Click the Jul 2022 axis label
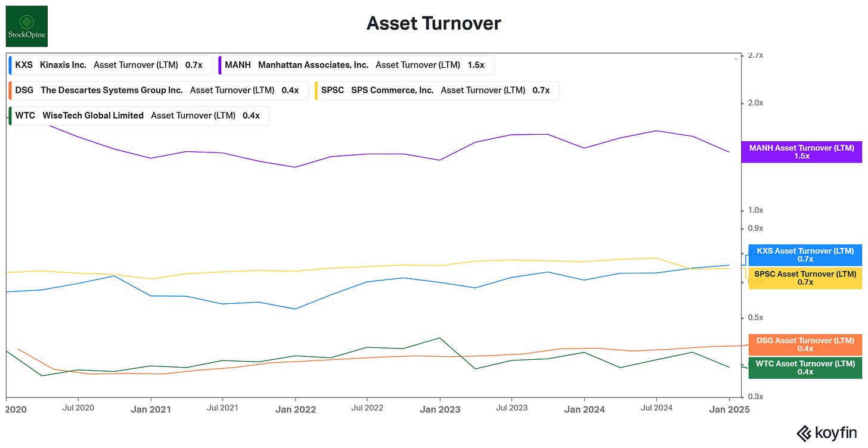The height and width of the screenshot is (448, 868). 367,408
